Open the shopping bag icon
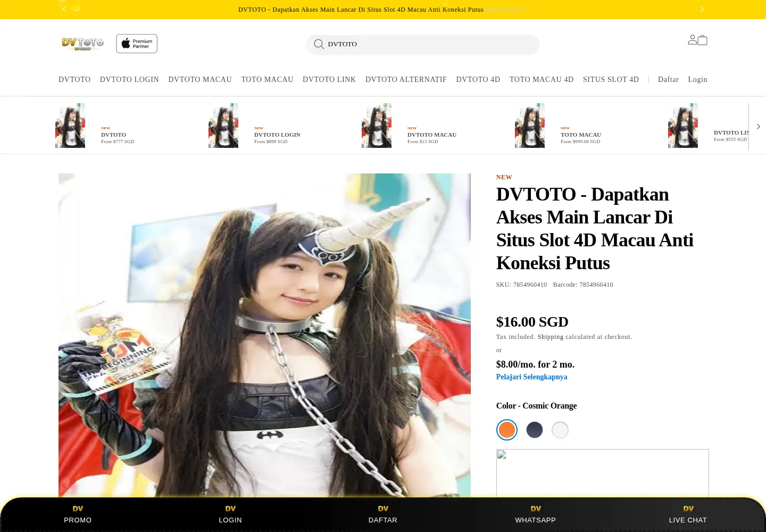Image resolution: width=766 pixels, height=532 pixels. pos(703,40)
